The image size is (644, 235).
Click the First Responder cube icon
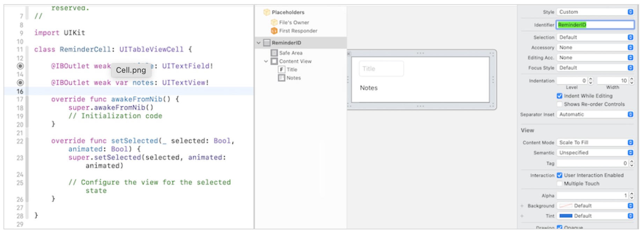click(x=274, y=31)
